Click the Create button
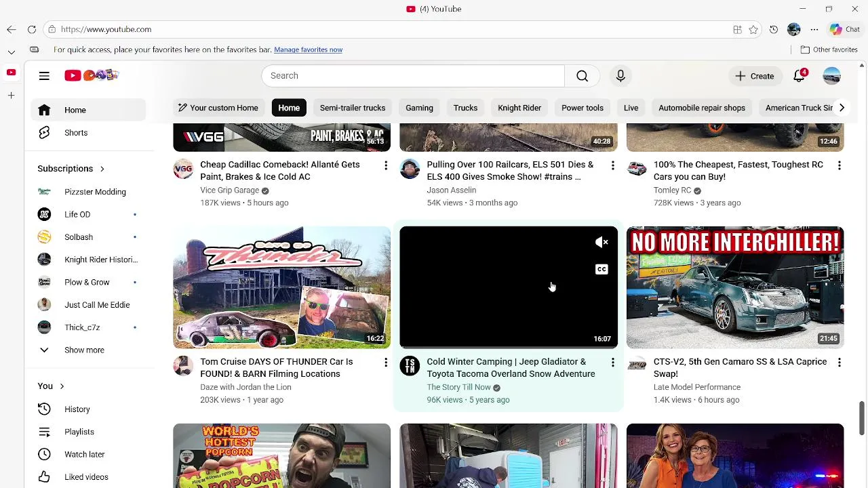868x488 pixels. pyautogui.click(x=755, y=76)
